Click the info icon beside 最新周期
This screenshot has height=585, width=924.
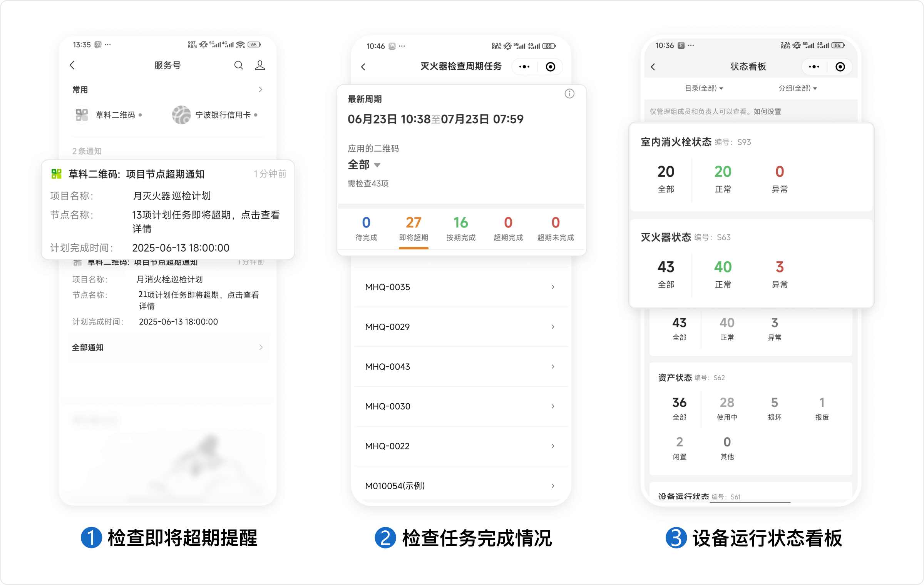(x=569, y=94)
